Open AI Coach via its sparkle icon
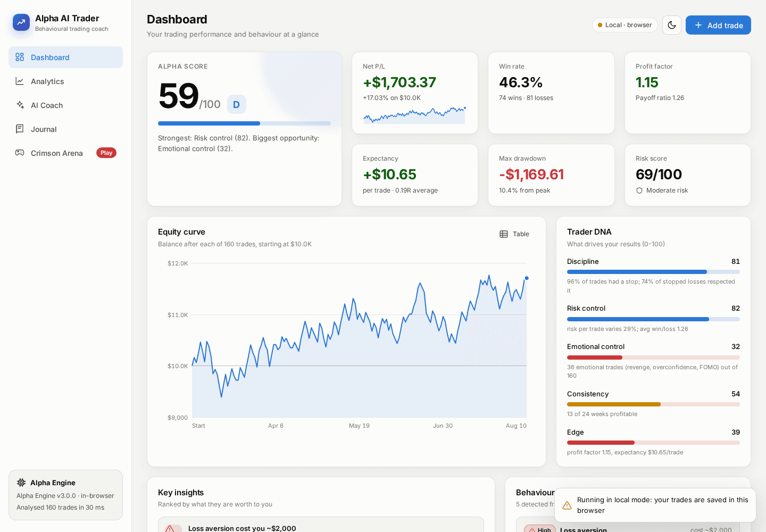Screen dimensions: 766x532 pyautogui.click(x=20, y=105)
